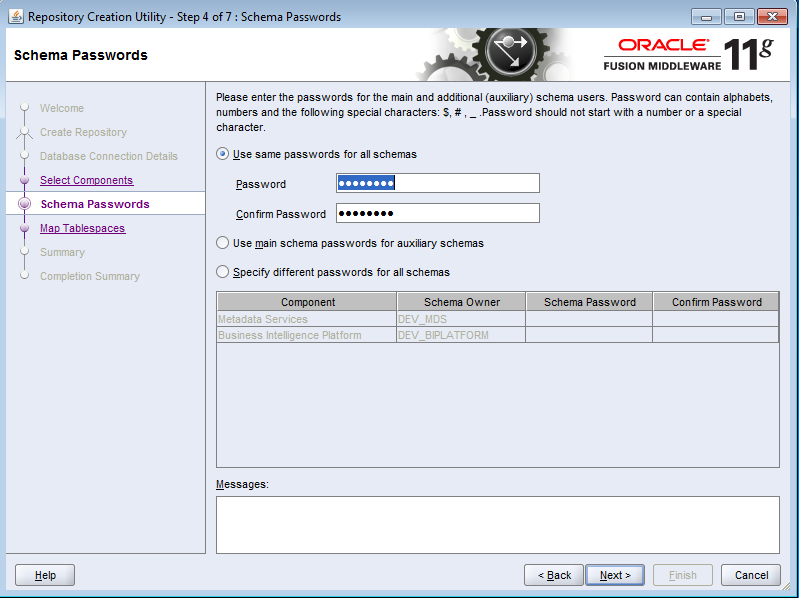This screenshot has width=799, height=598.
Task: Click the Cancel button
Action: [751, 575]
